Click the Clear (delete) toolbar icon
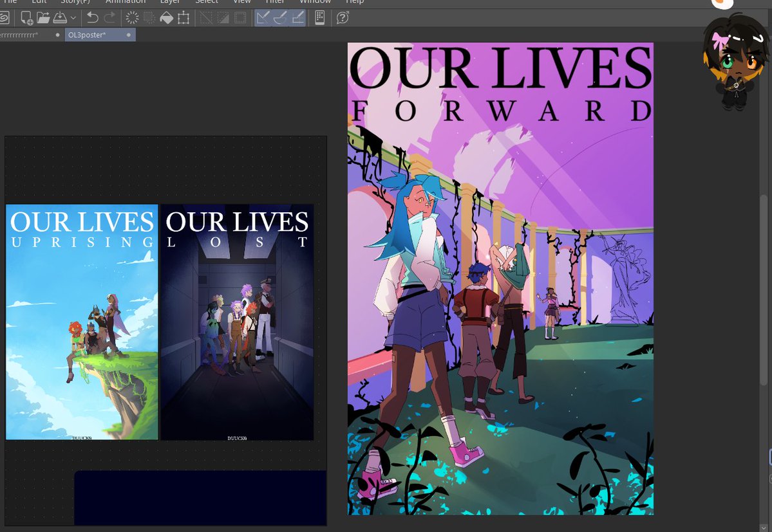This screenshot has width=772, height=532. [x=132, y=18]
